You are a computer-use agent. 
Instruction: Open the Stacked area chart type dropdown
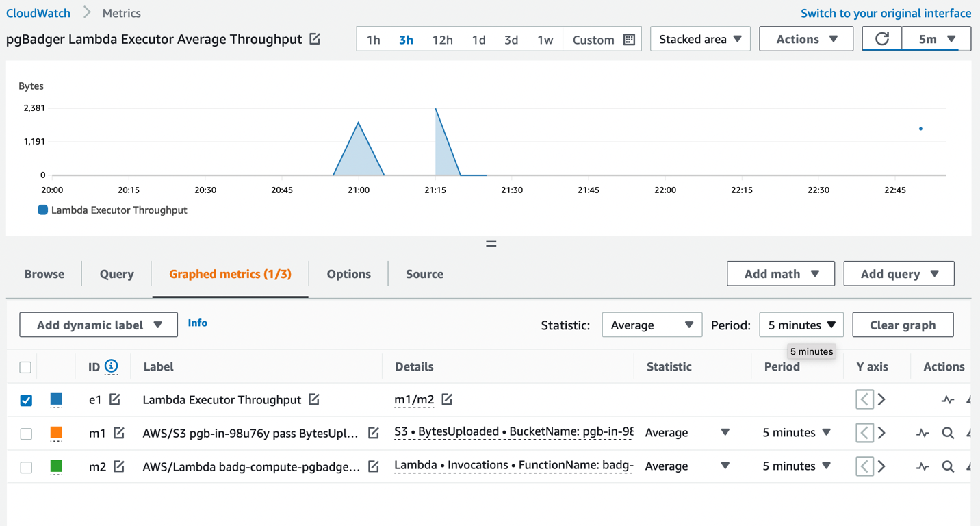pyautogui.click(x=700, y=39)
